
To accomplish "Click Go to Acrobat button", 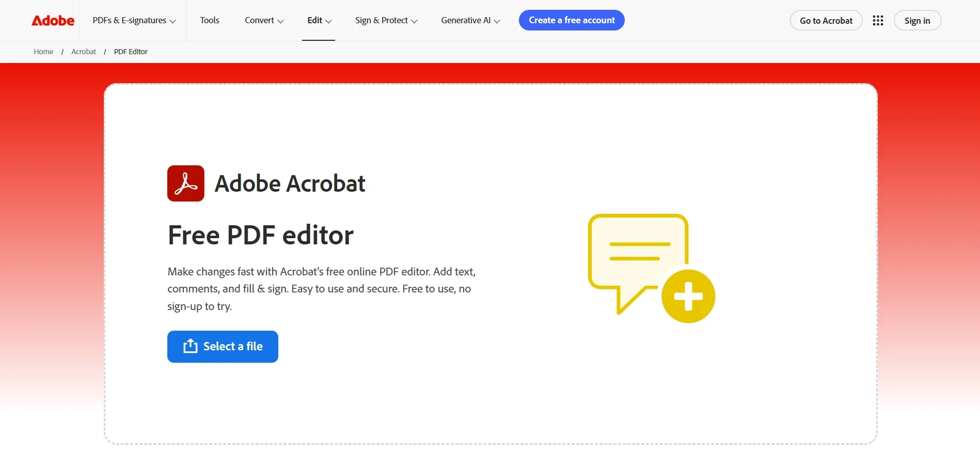I will click(826, 21).
